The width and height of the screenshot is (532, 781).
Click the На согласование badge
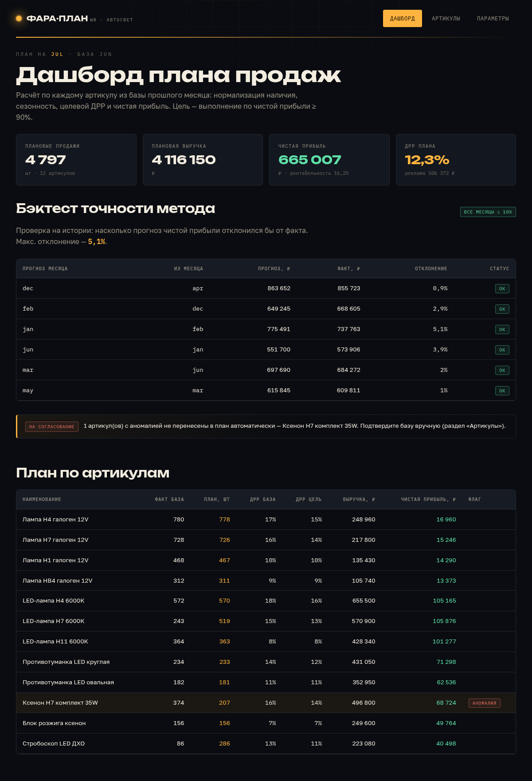[52, 426]
